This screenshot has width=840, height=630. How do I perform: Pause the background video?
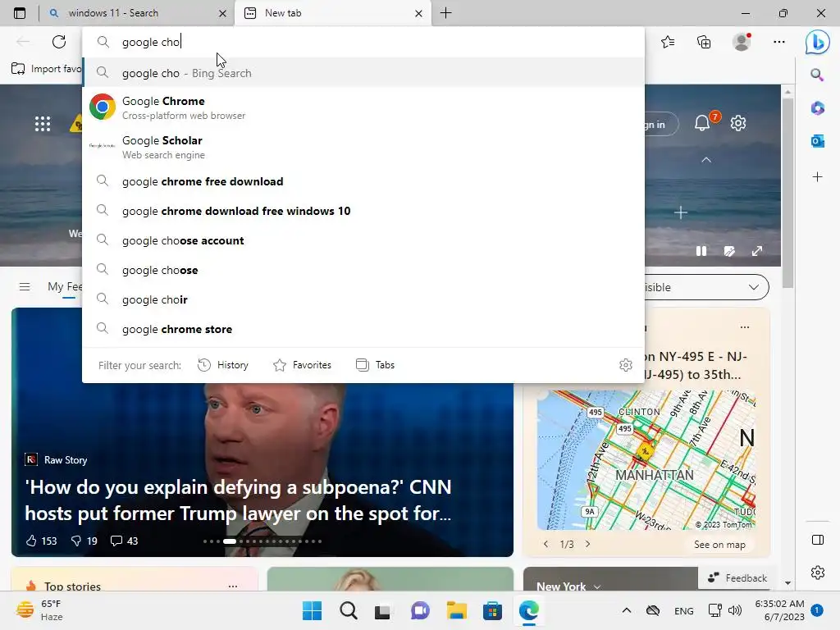point(701,251)
